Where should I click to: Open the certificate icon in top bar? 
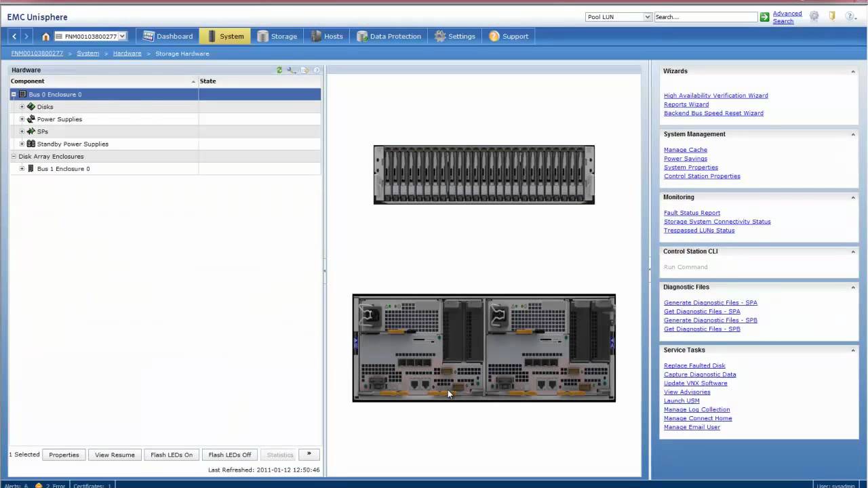(x=814, y=16)
